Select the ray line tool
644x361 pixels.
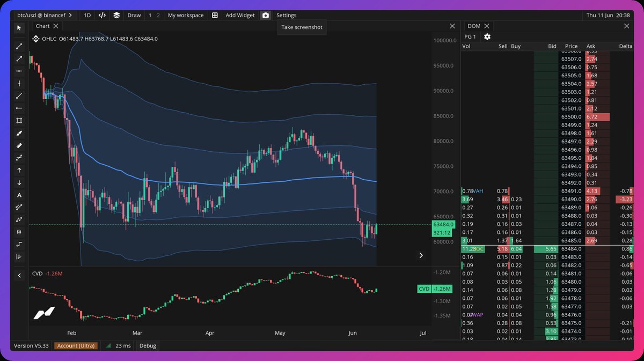(19, 96)
